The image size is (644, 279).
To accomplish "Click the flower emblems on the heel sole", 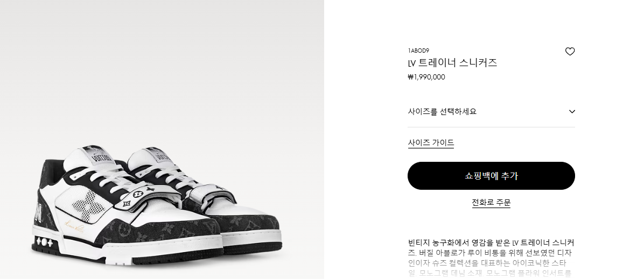I will tap(44, 242).
